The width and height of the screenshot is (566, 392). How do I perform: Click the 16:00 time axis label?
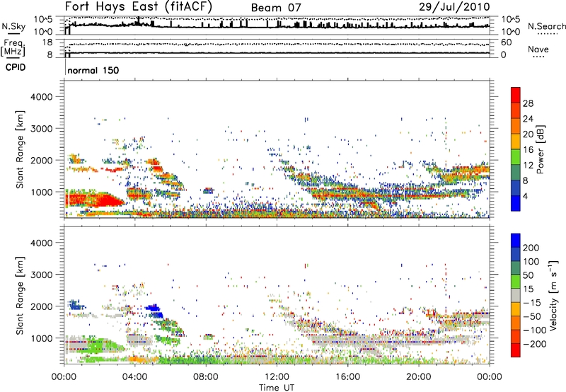click(x=347, y=377)
